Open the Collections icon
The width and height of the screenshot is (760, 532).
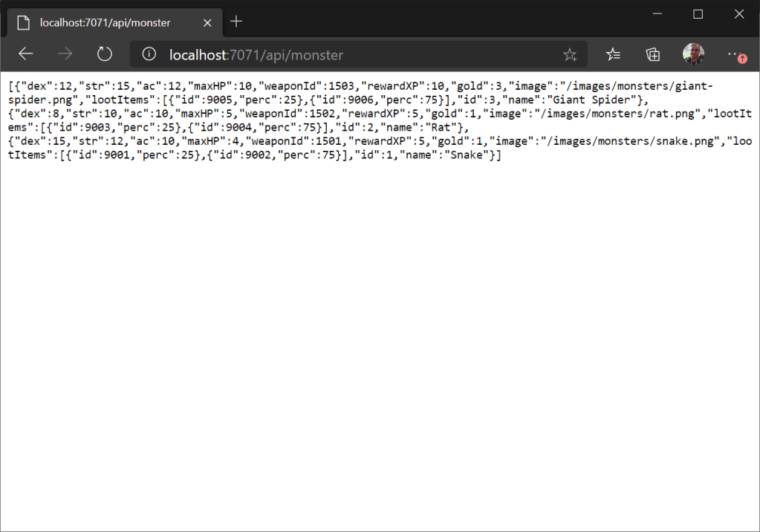coord(653,54)
